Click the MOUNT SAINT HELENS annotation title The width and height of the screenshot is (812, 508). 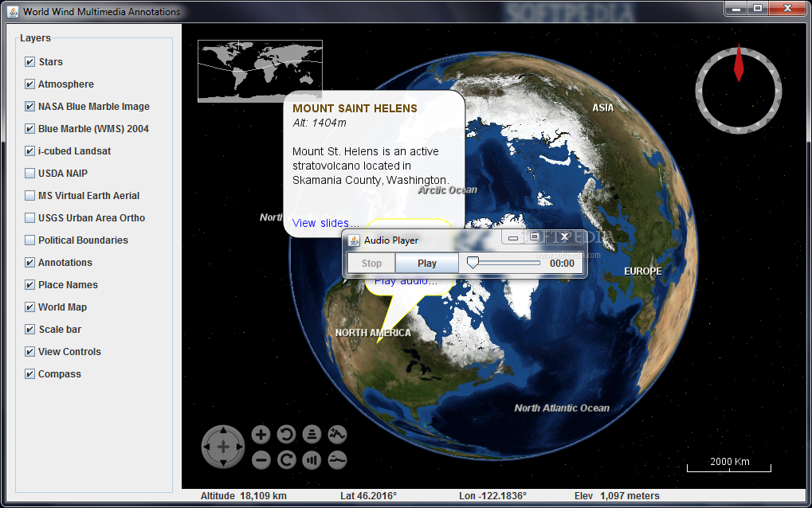[355, 108]
